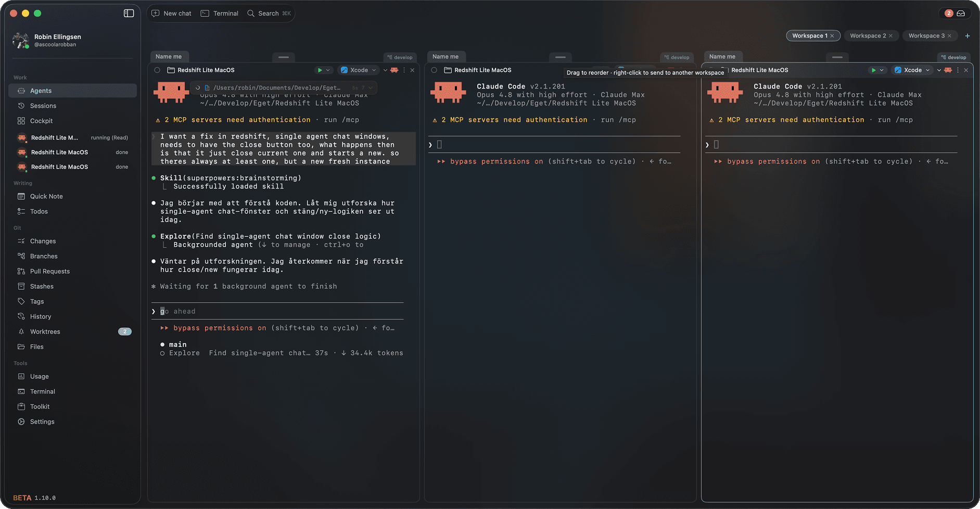
Task: Expand the file path activity chevron in first pane
Action: pos(371,88)
